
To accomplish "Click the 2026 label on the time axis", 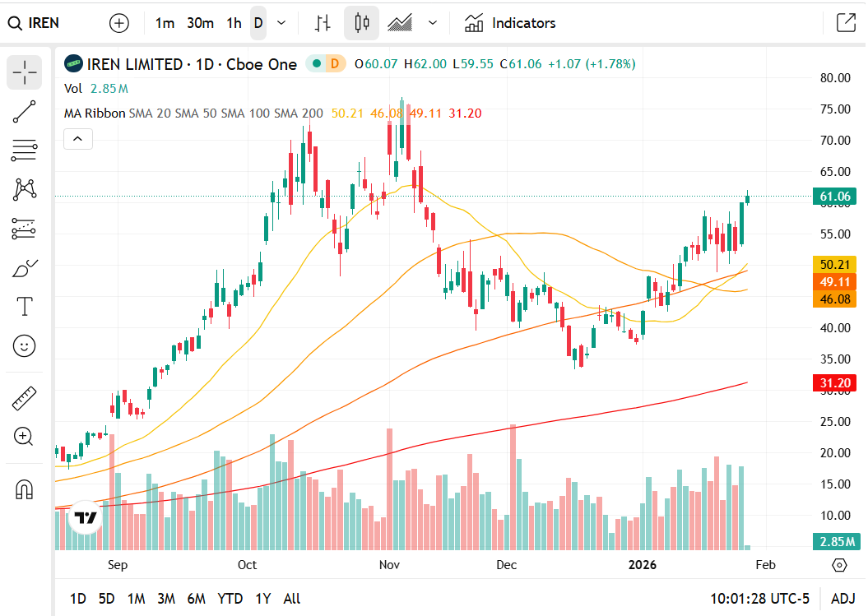I will point(642,565).
